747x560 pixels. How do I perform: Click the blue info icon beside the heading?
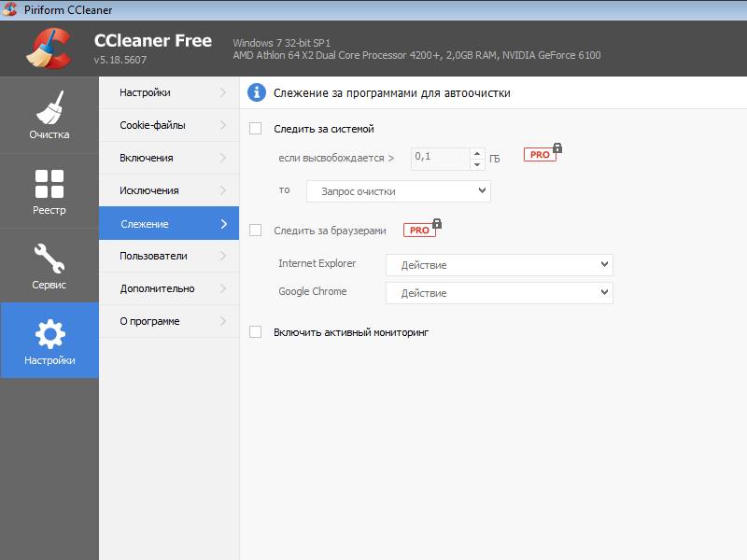tap(256, 92)
